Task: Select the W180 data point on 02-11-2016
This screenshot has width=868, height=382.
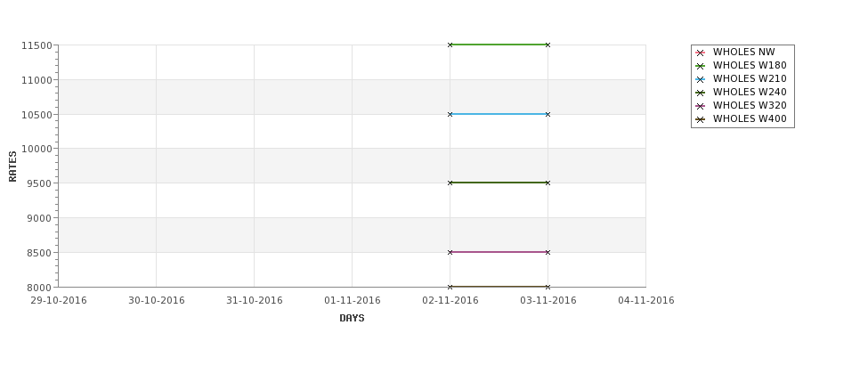Action: click(450, 45)
